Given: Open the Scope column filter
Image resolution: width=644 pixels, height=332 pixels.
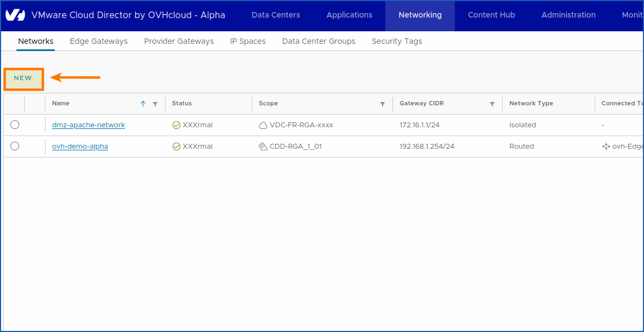Looking at the screenshot, I should tap(383, 104).
